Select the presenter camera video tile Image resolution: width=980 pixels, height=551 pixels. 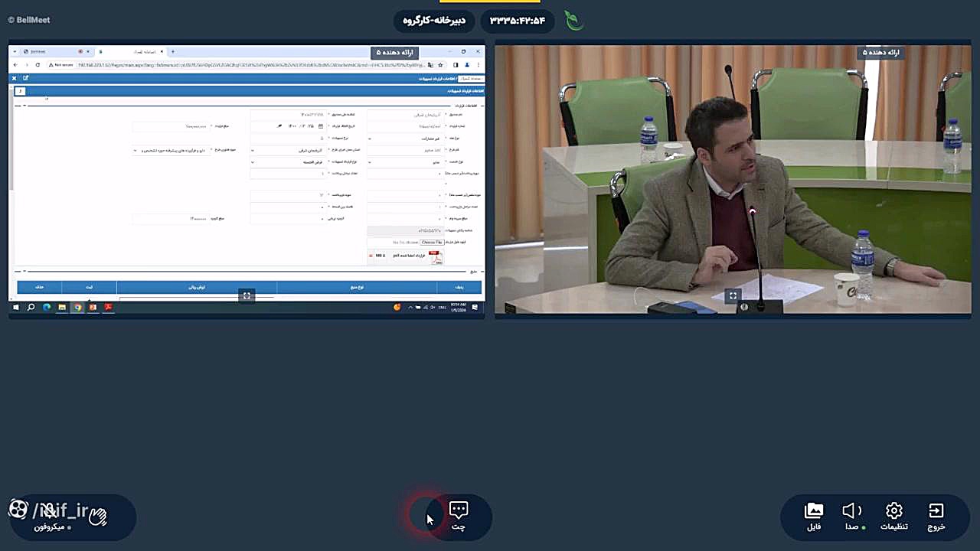click(733, 180)
